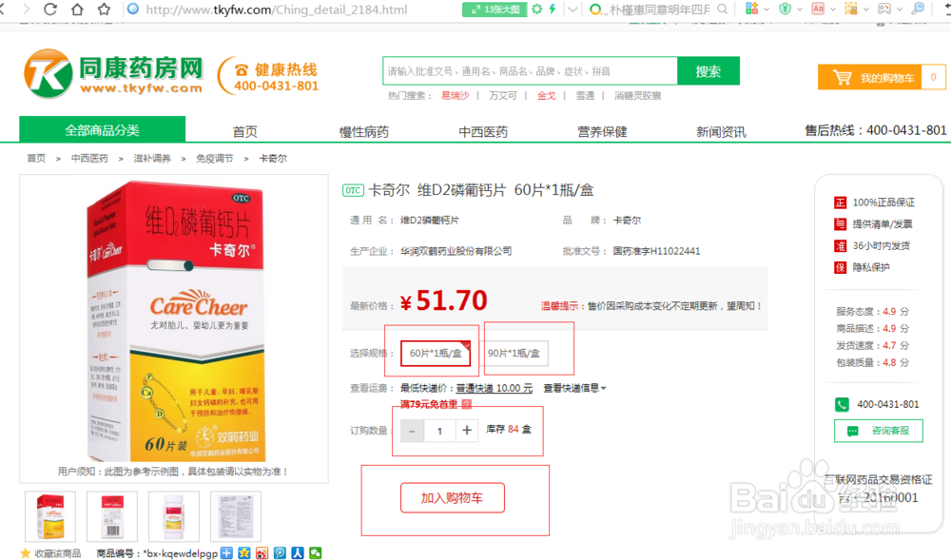
Task: Decrease quantity with the minus button
Action: point(412,431)
